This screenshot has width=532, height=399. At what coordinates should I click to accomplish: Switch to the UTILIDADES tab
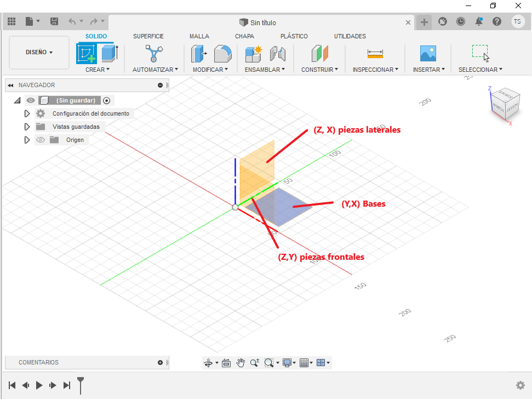click(x=350, y=36)
